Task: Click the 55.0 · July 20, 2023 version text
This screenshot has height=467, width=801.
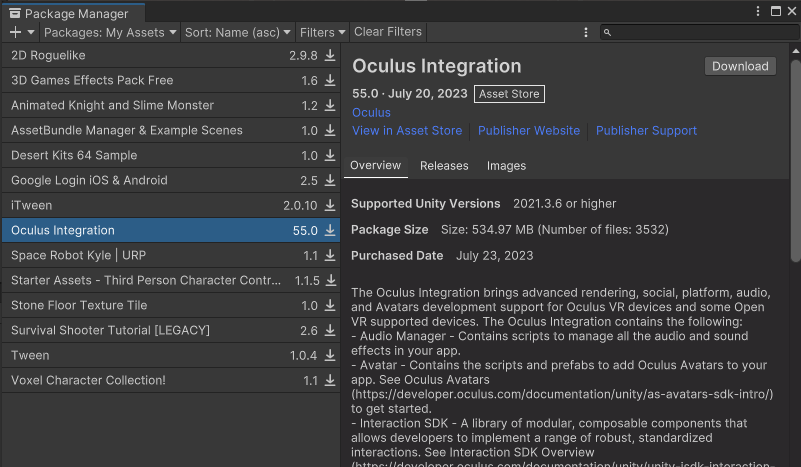Action: [410, 94]
